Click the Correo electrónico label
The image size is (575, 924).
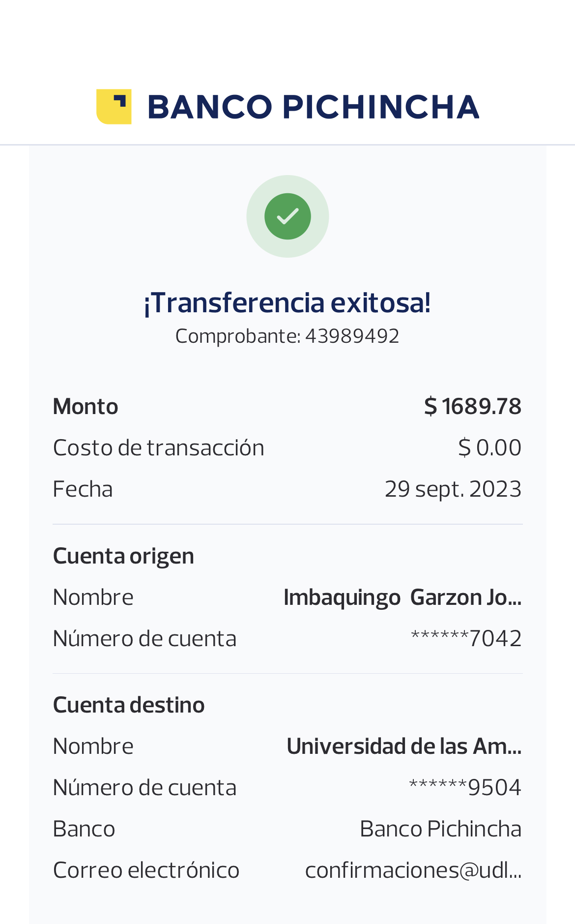(146, 870)
